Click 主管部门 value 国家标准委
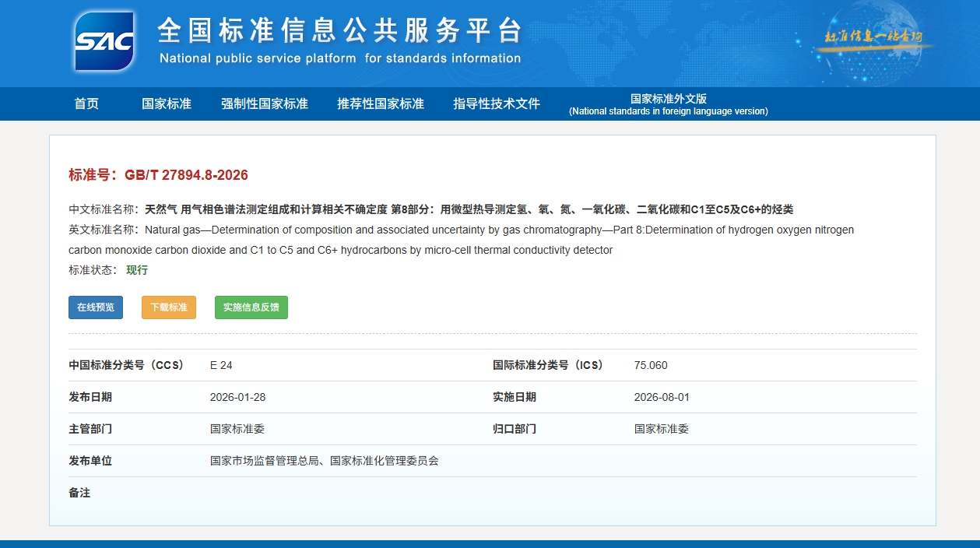This screenshot has height=548, width=980. (x=237, y=429)
